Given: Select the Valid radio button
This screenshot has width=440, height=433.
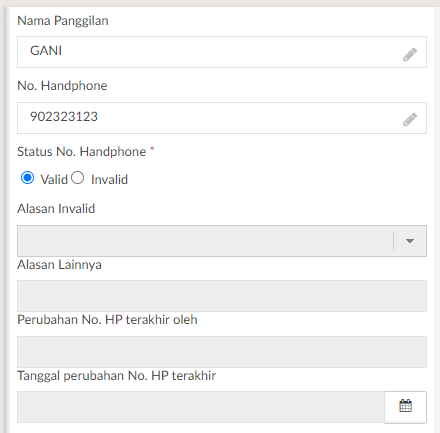Looking at the screenshot, I should pos(27,178).
